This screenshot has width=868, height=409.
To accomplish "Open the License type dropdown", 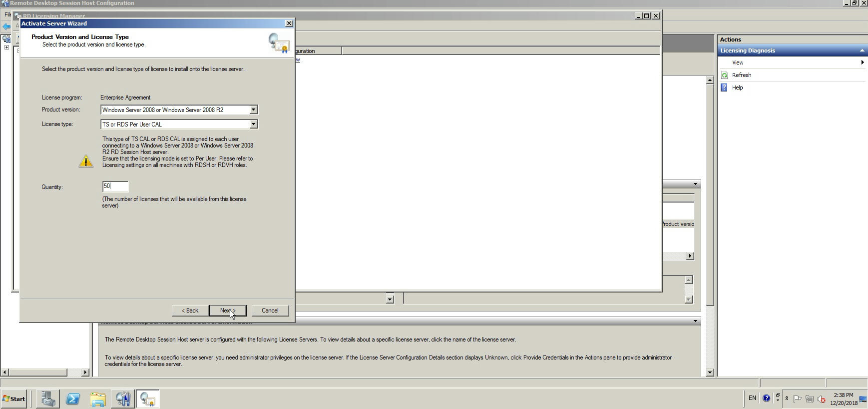I will (x=253, y=124).
